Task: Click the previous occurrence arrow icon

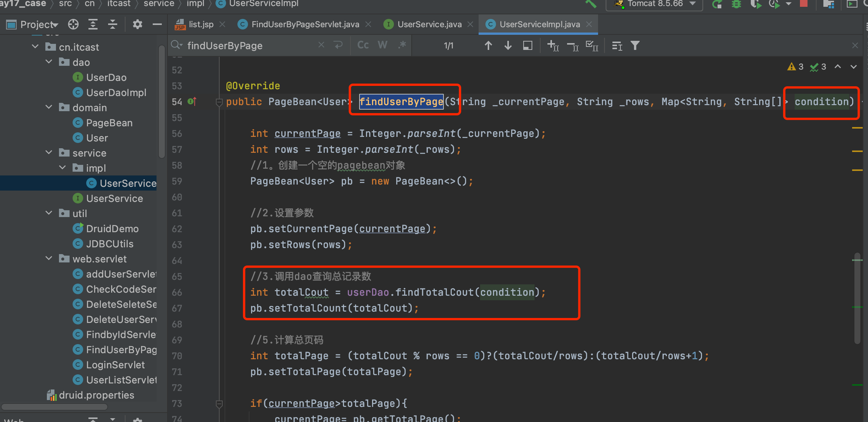Action: pos(489,45)
